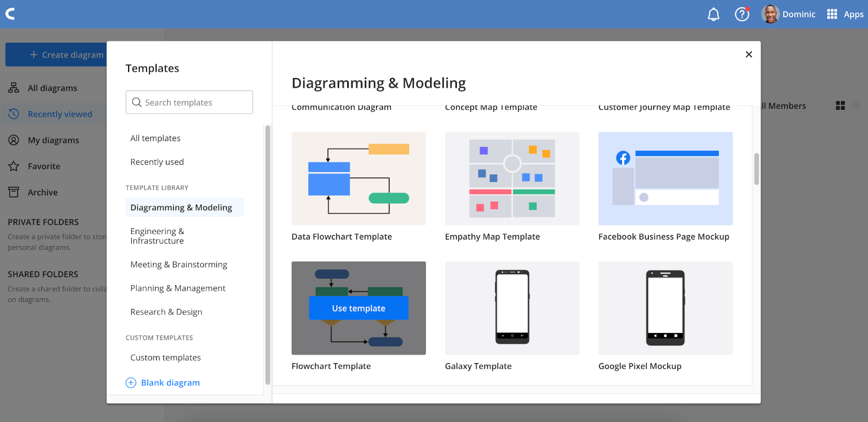Open the help question mark icon
The height and width of the screenshot is (422, 868).
742,15
